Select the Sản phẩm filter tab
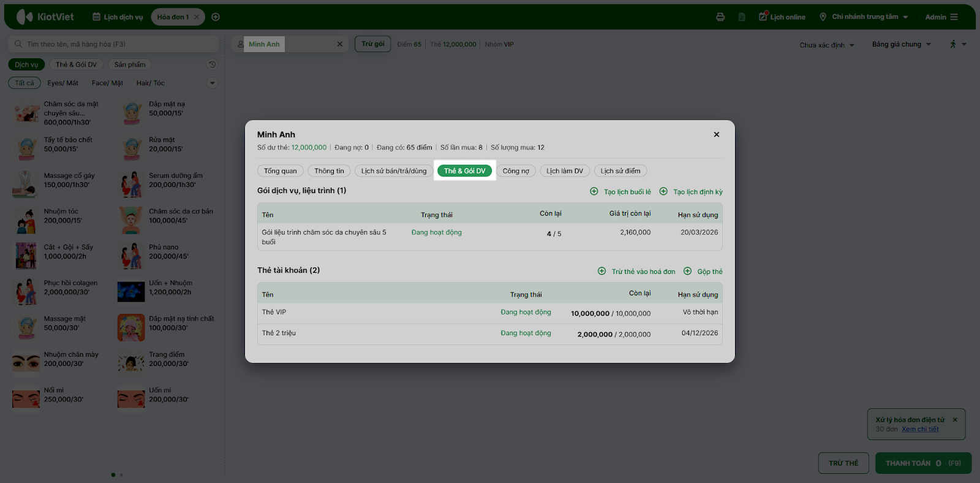The image size is (980, 483). pos(130,64)
